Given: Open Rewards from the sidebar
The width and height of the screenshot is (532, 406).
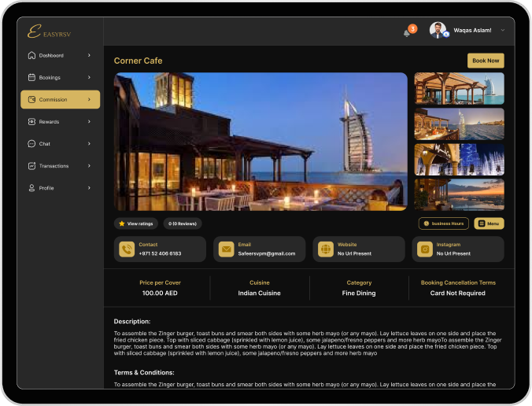Looking at the screenshot, I should 60,122.
